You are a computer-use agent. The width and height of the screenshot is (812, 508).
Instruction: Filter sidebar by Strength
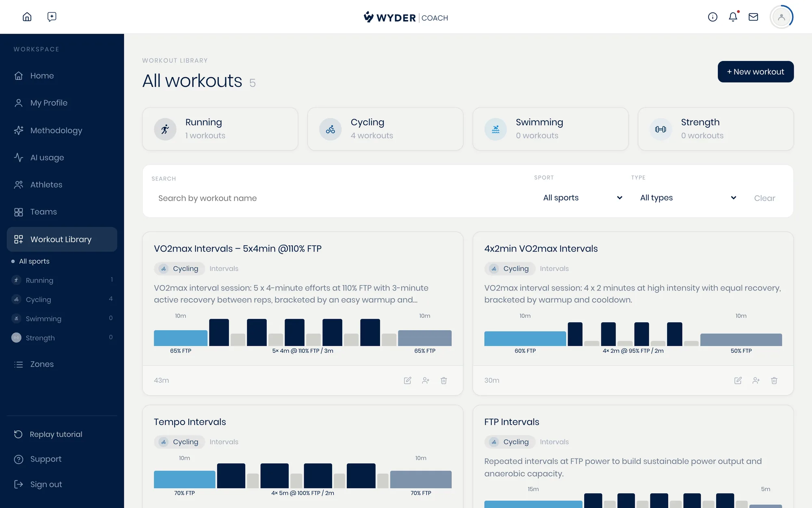[62, 338]
